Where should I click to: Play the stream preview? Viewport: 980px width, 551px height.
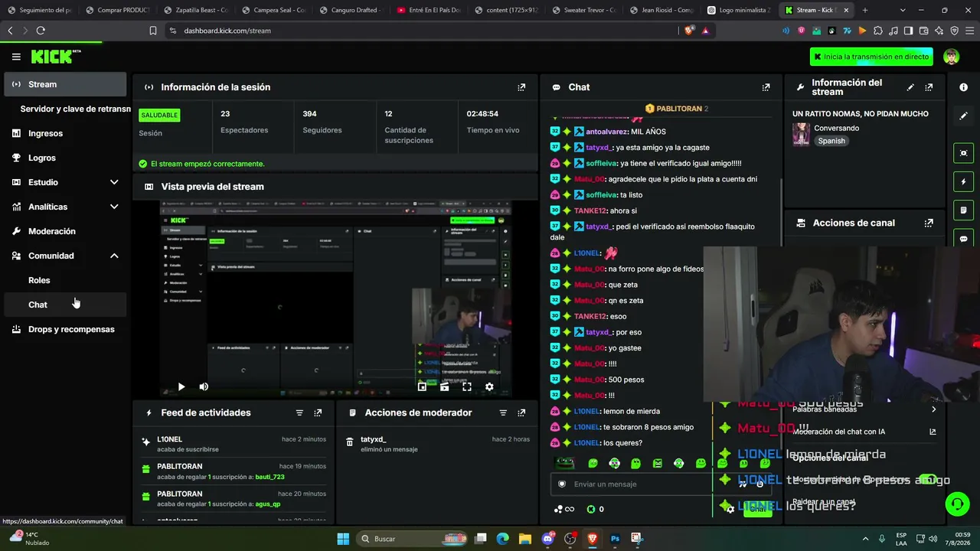tap(181, 387)
